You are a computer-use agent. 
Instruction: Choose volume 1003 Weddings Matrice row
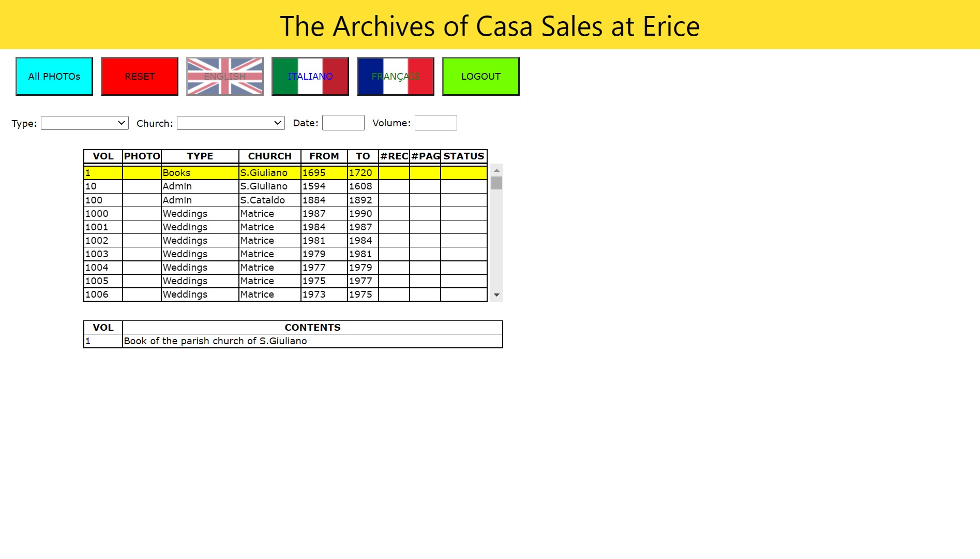tap(285, 254)
